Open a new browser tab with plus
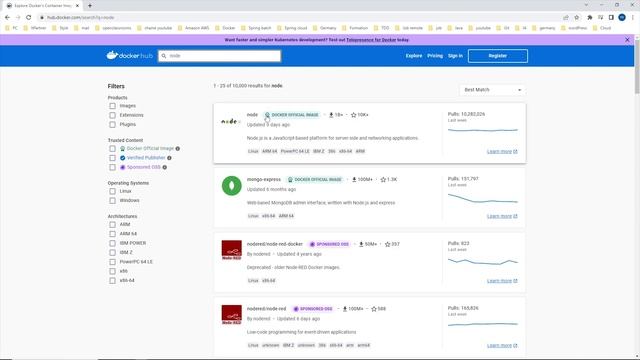 click(x=90, y=6)
